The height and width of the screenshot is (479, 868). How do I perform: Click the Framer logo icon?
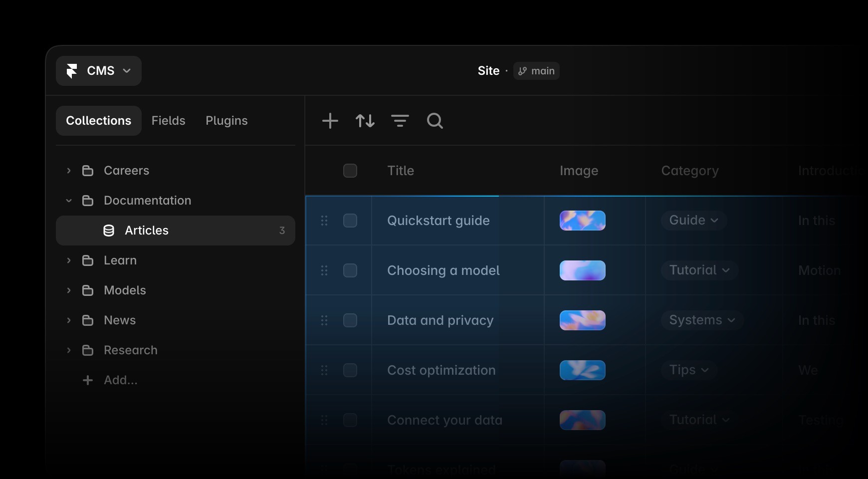click(72, 71)
